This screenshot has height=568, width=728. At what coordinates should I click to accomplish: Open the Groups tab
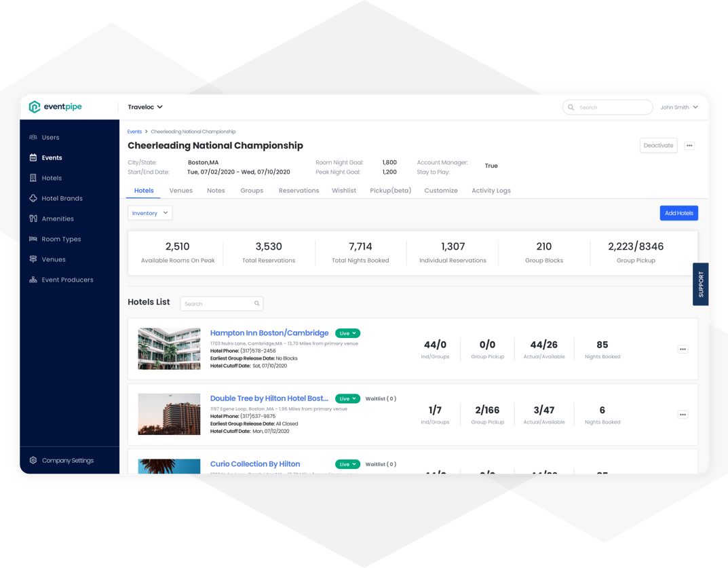point(252,191)
